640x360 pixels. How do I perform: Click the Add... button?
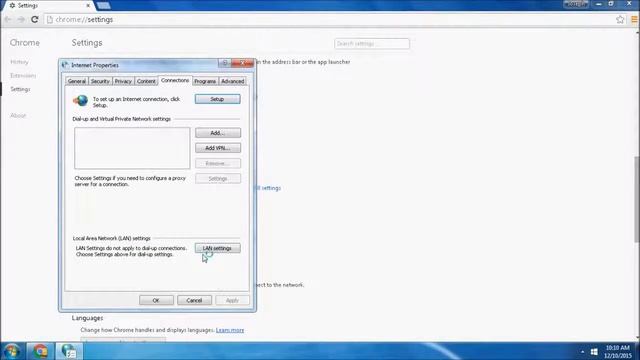click(218, 133)
